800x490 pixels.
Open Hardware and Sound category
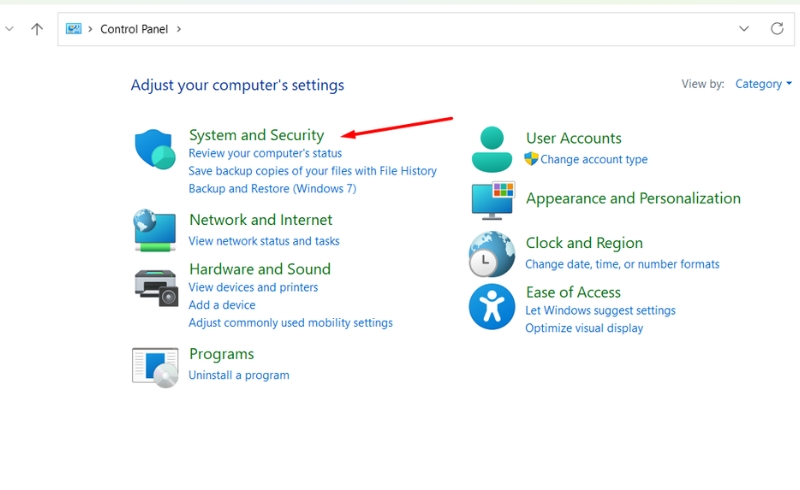(260, 269)
